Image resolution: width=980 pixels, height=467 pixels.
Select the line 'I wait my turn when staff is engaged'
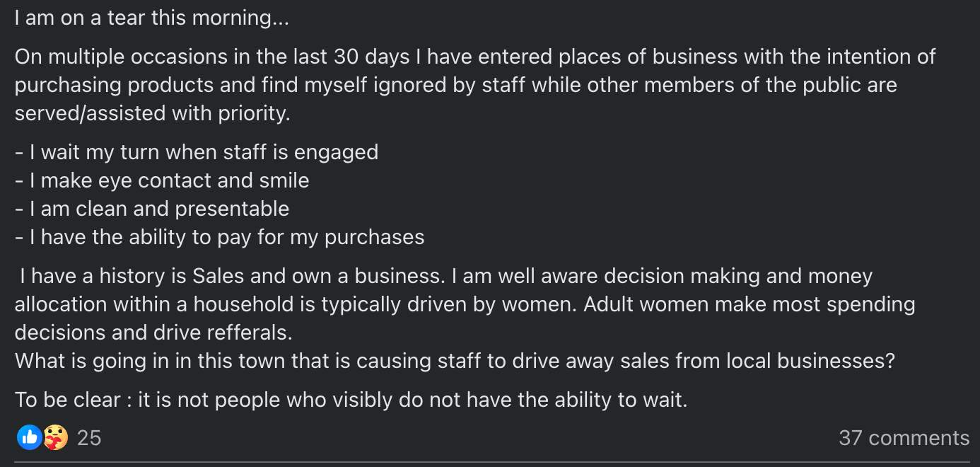(x=196, y=151)
